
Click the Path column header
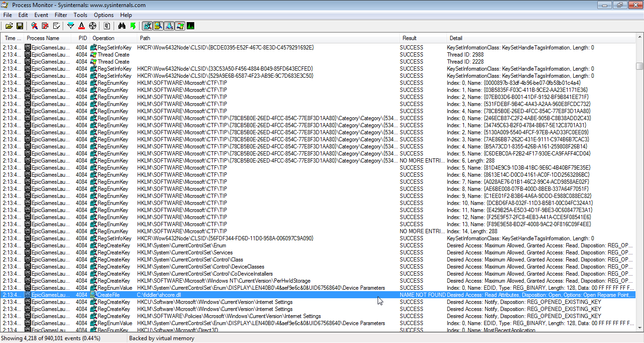pos(268,38)
